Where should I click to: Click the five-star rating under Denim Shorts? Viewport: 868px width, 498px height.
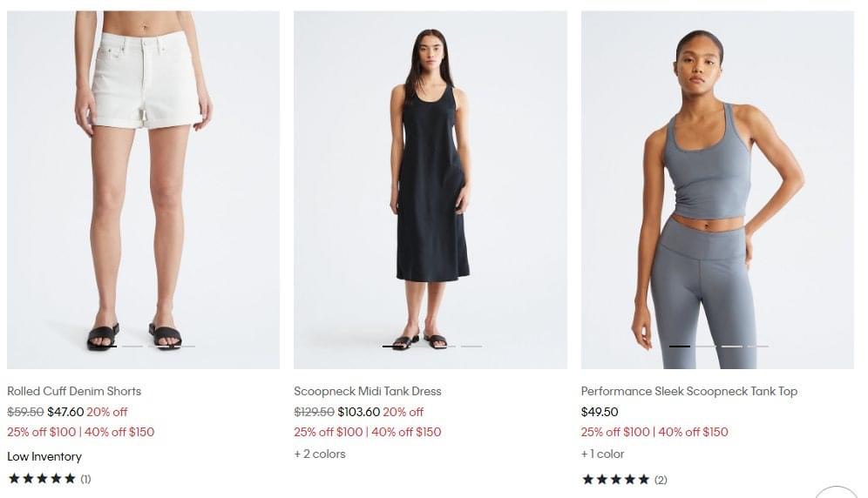pos(42,478)
